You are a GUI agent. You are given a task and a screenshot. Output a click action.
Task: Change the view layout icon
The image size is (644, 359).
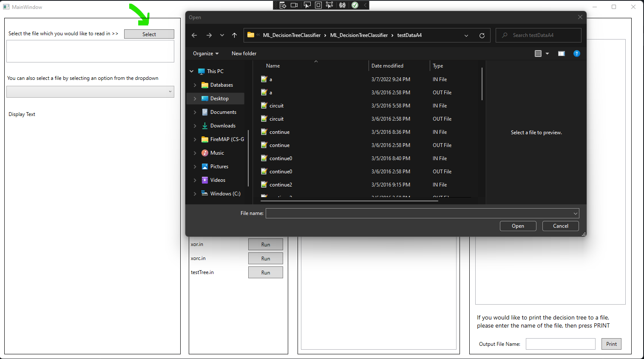pyautogui.click(x=538, y=54)
